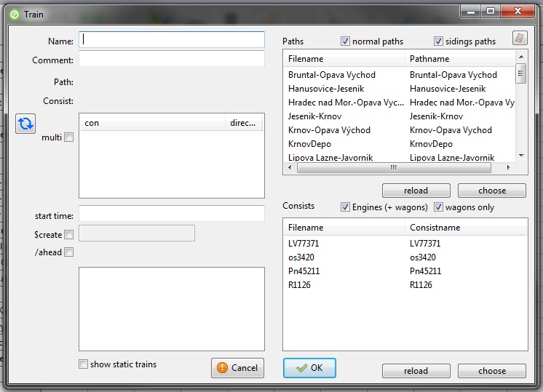Click choose button under Consists list

[x=491, y=371]
